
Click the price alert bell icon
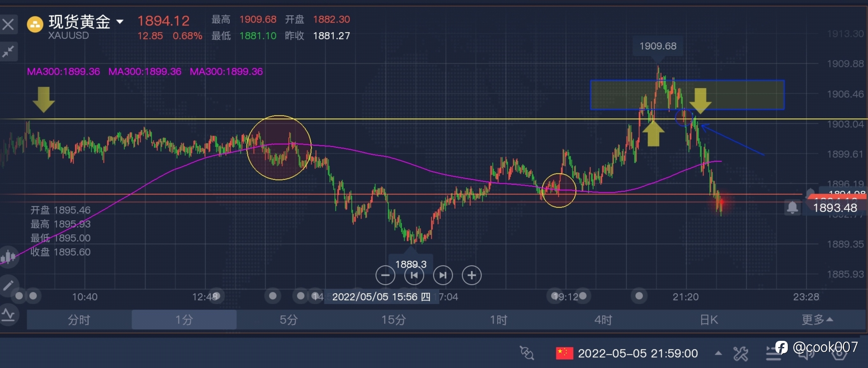click(x=792, y=208)
